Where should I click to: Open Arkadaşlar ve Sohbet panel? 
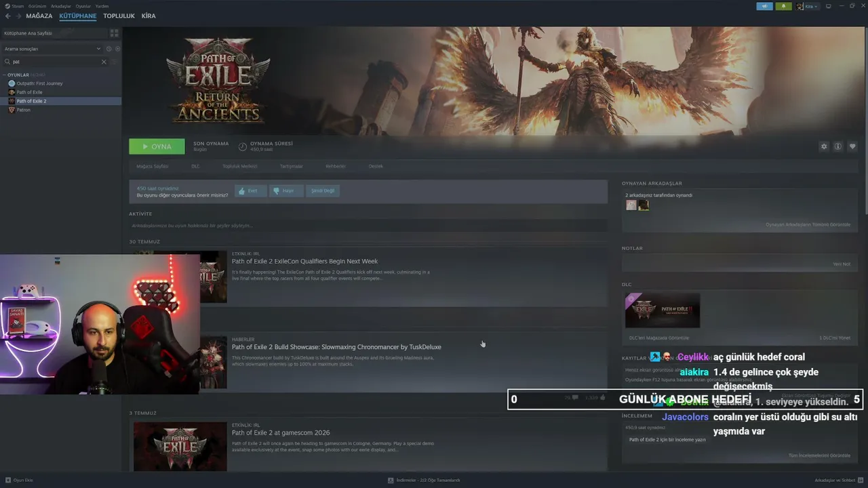(834, 480)
